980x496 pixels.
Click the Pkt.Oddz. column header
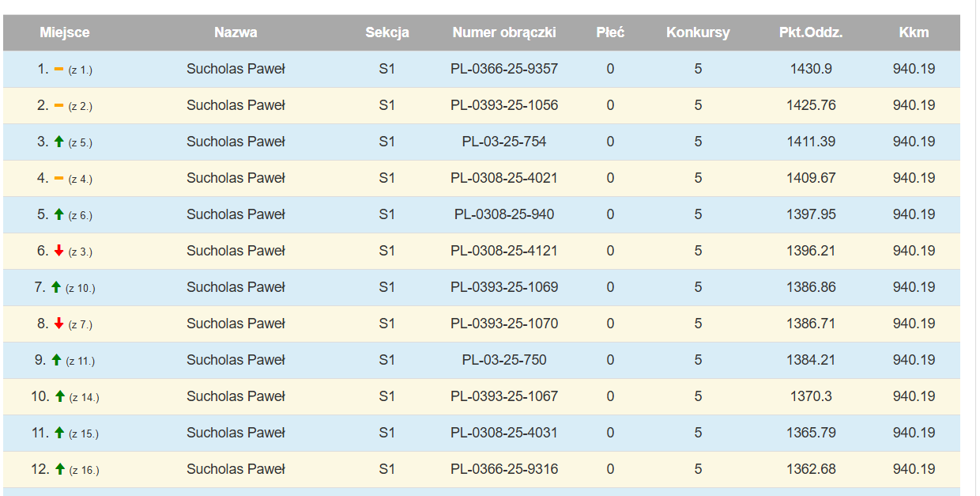coord(811,32)
